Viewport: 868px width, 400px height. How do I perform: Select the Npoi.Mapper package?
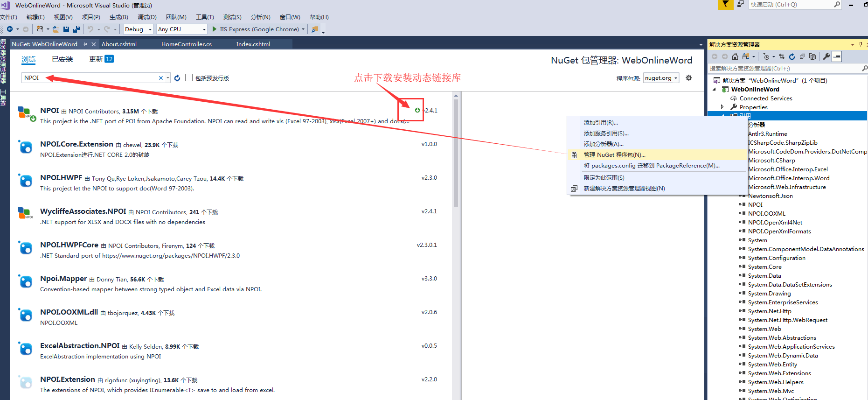[x=231, y=283]
